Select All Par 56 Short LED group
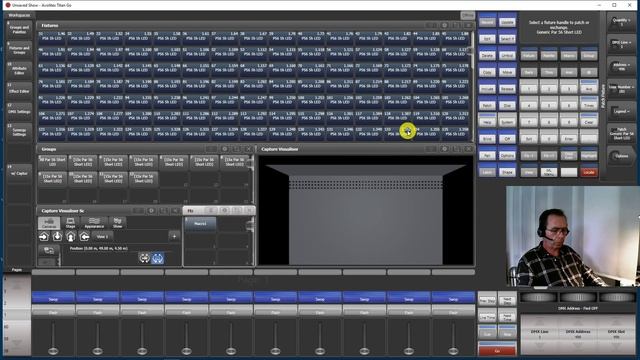The image size is (640, 360). [52, 162]
